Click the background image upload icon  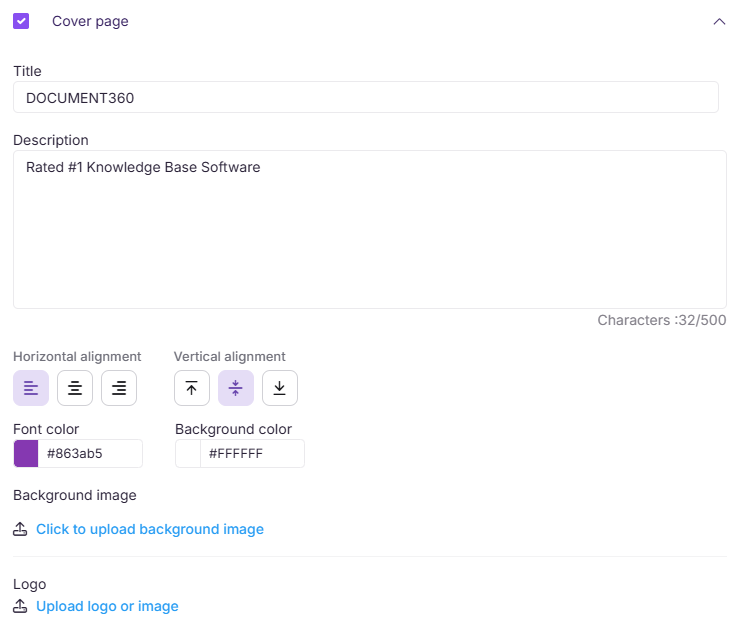click(20, 529)
